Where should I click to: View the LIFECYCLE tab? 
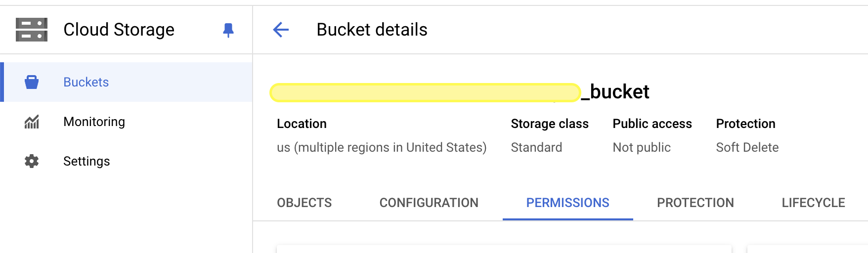point(813,203)
